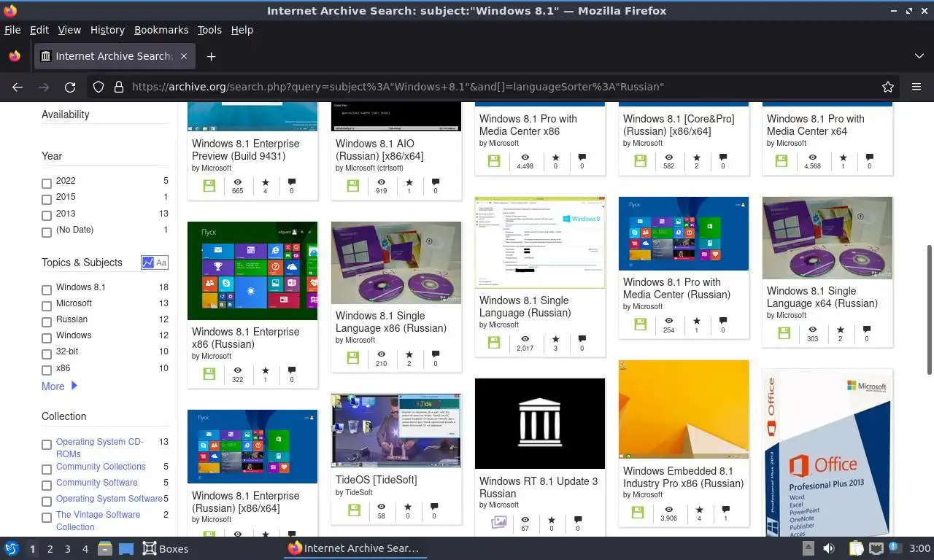Click the reviews comment icon on Windows 8.1 Pro with Media Center (Russian)
The width and height of the screenshot is (934, 560).
[723, 321]
